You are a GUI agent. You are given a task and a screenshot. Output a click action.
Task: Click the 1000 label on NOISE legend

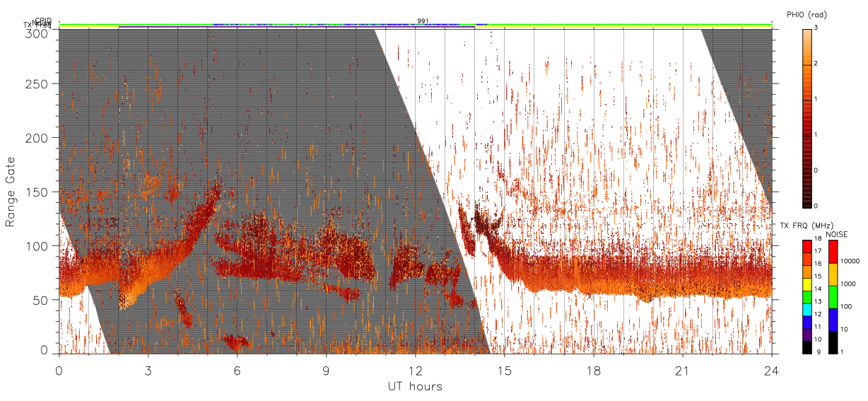[848, 285]
